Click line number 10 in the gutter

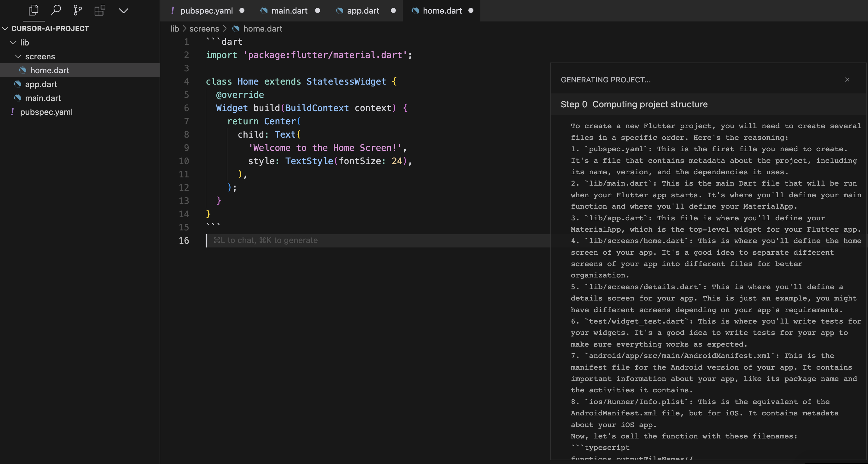184,161
